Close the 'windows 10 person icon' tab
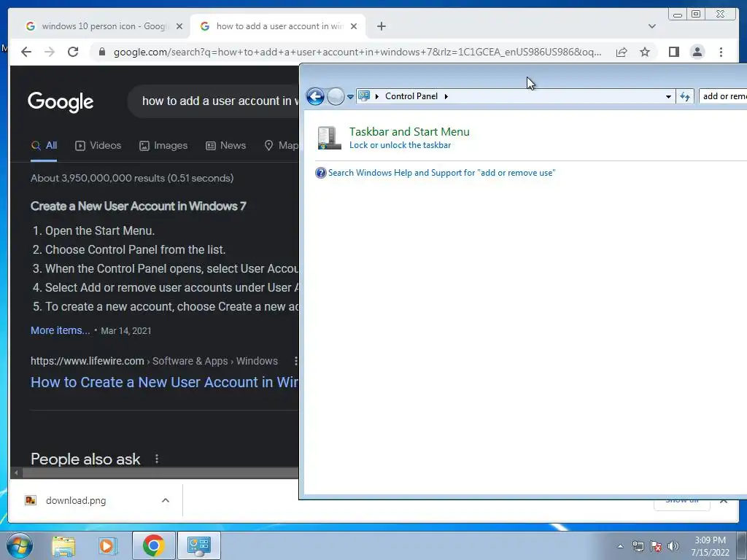Viewport: 747px width, 560px height. [x=179, y=26]
